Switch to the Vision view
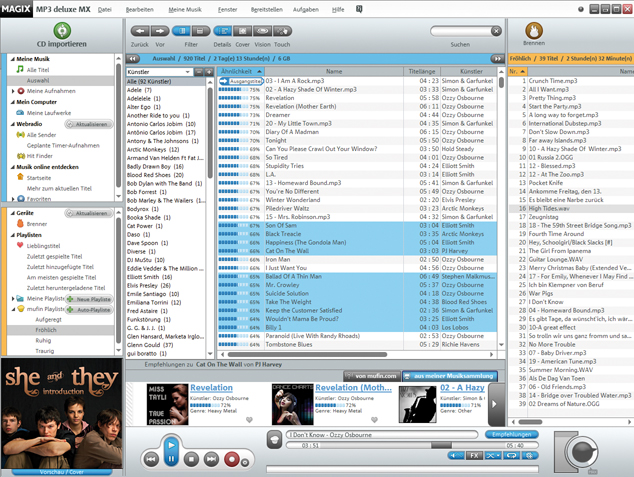This screenshot has width=634, height=477. (x=262, y=31)
